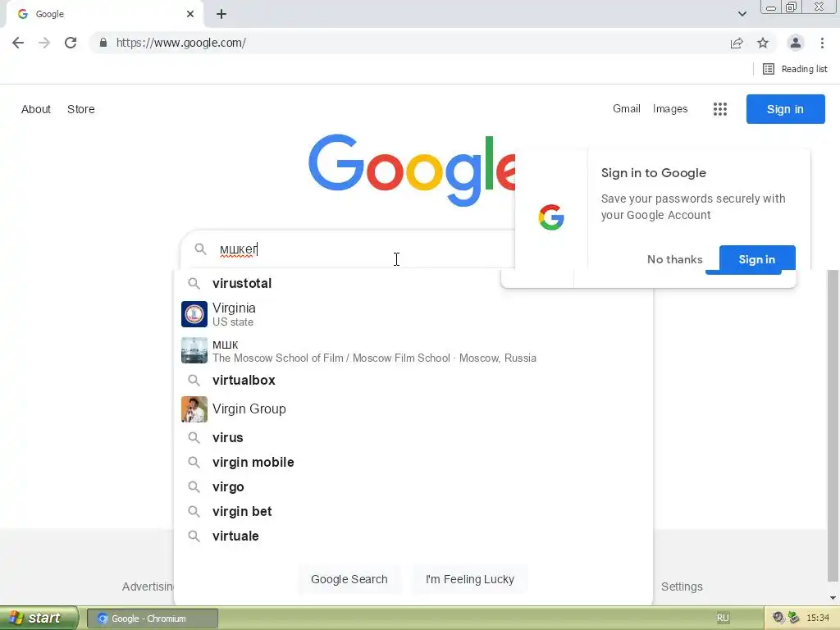Image resolution: width=840 pixels, height=630 pixels.
Task: Click Sign in inside the Google popup
Action: click(757, 259)
